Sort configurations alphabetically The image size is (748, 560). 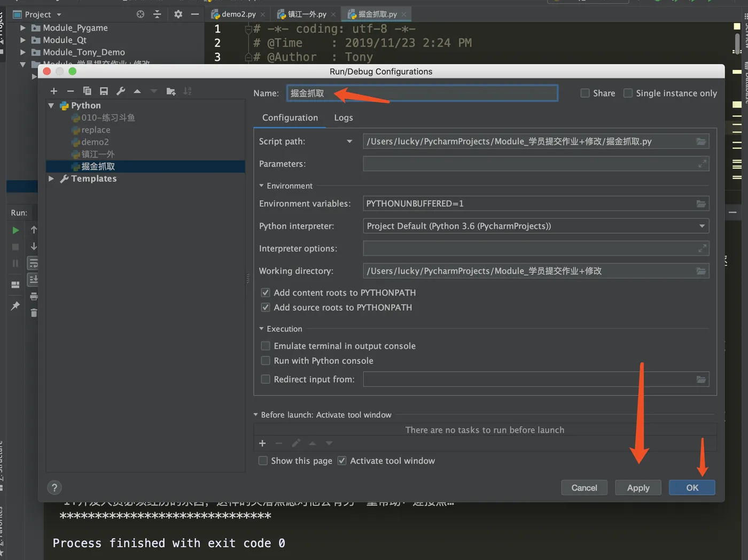click(188, 91)
